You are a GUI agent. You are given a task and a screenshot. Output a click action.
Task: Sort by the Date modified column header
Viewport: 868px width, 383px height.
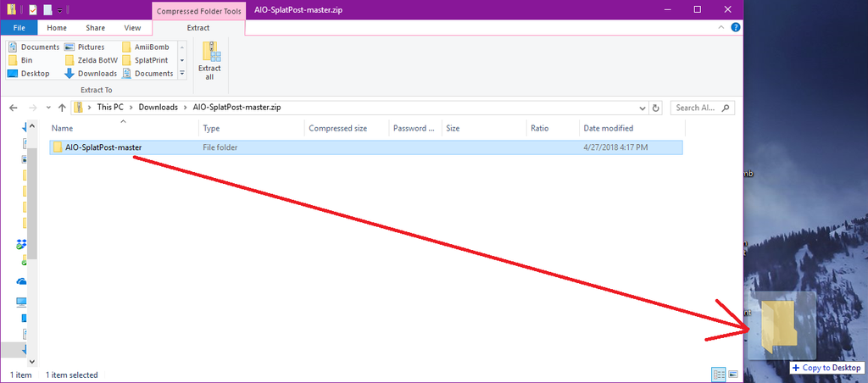(x=608, y=128)
